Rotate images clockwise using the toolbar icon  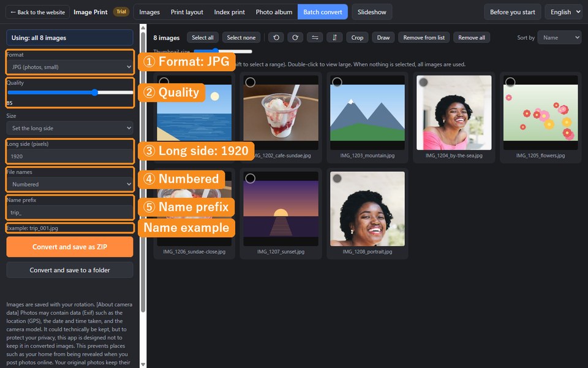pyautogui.click(x=295, y=37)
